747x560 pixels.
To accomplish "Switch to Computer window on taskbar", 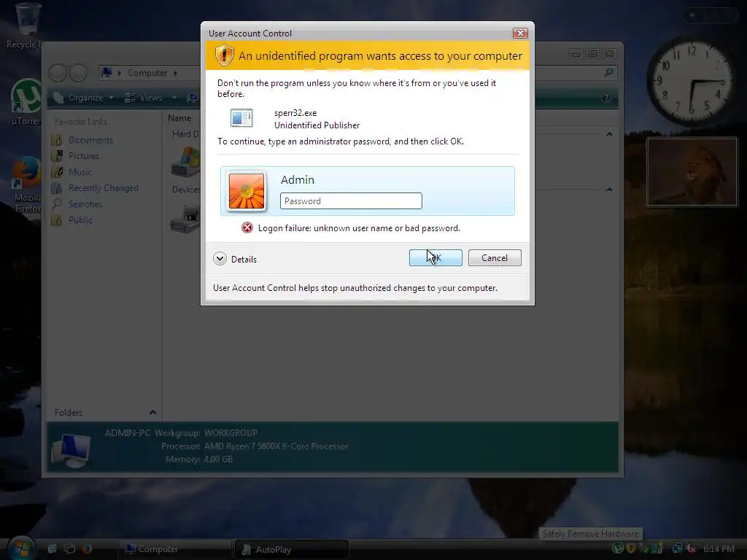I will tap(174, 549).
